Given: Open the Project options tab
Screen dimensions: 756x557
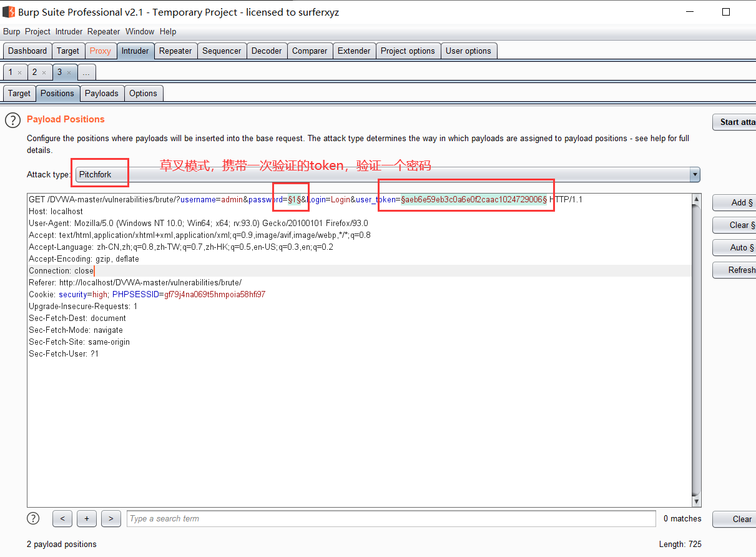Looking at the screenshot, I should click(408, 51).
